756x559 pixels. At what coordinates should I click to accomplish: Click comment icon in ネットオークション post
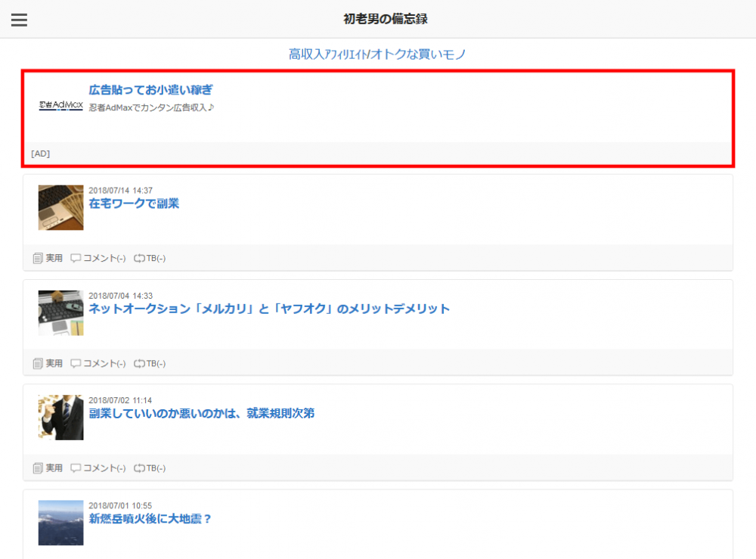(x=76, y=363)
